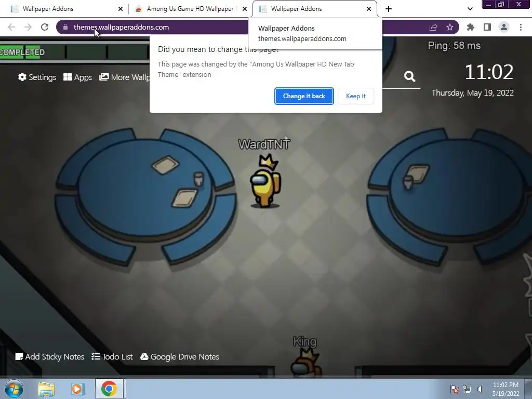Open More Wallpapers link
The width and height of the screenshot is (532, 399).
point(124,77)
